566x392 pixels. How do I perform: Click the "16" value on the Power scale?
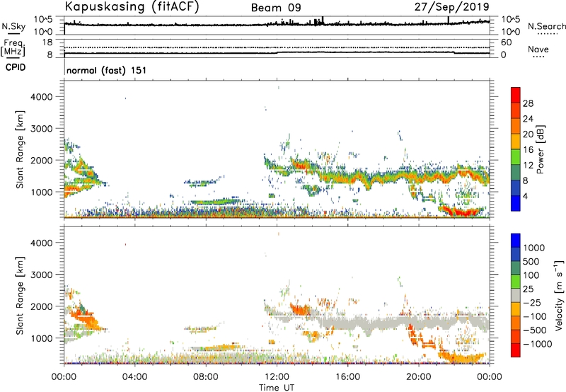click(528, 149)
